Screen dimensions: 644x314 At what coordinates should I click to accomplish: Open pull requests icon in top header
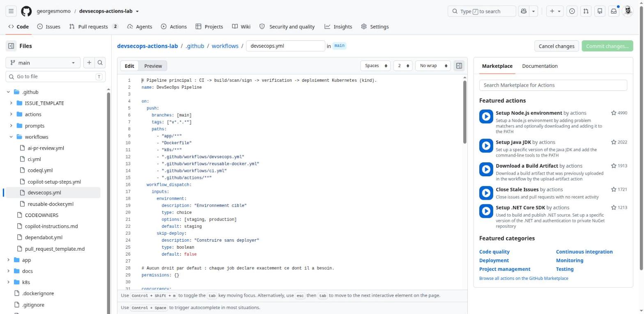[x=586, y=11]
